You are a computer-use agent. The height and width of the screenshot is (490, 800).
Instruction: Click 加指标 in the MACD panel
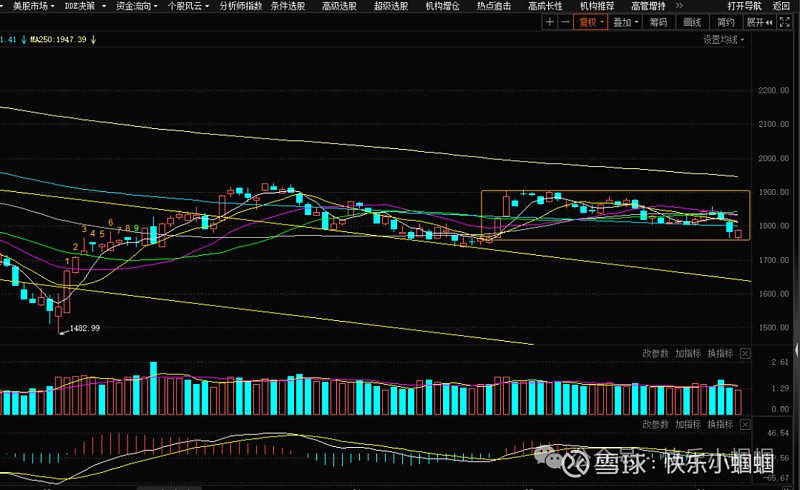tap(688, 424)
